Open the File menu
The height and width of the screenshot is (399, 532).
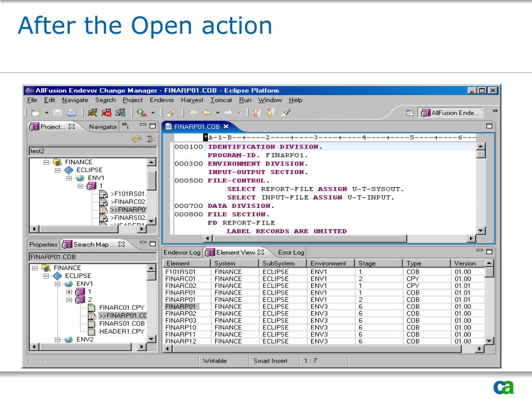[x=32, y=100]
